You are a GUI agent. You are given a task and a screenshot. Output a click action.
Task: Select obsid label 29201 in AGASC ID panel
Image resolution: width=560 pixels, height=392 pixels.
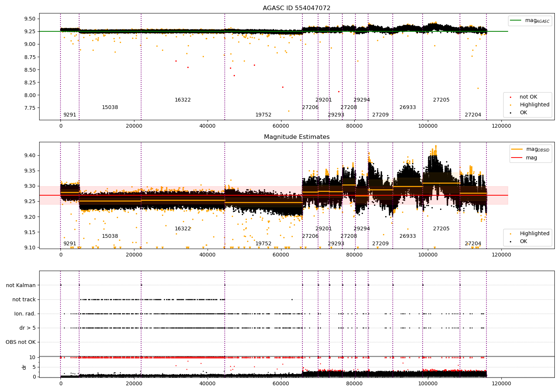(x=324, y=100)
